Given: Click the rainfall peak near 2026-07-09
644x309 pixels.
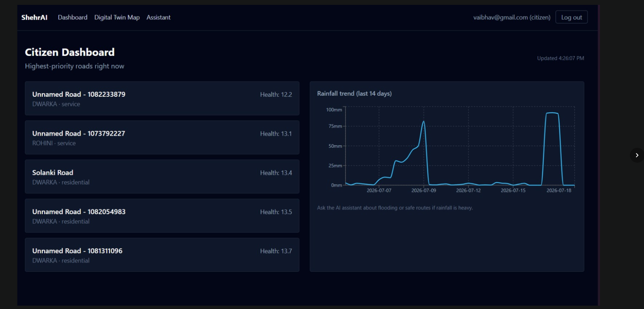Looking at the screenshot, I should point(424,121).
